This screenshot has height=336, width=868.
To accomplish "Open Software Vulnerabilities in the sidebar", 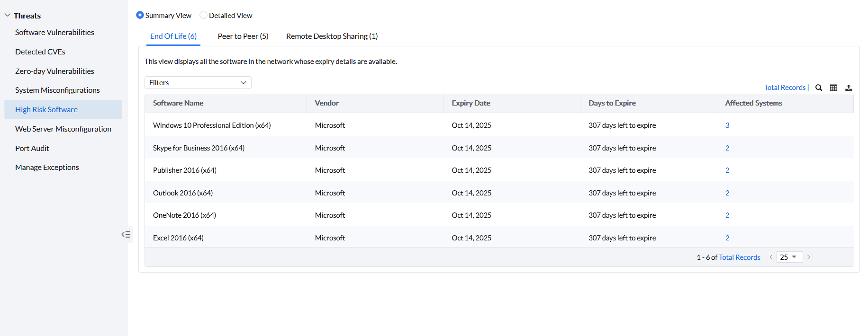I will (x=54, y=32).
